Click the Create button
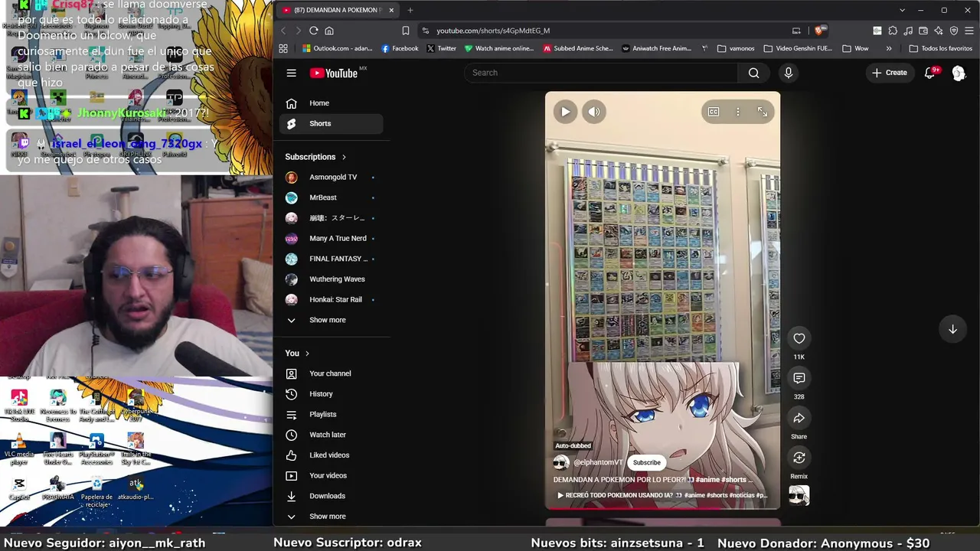 889,73
